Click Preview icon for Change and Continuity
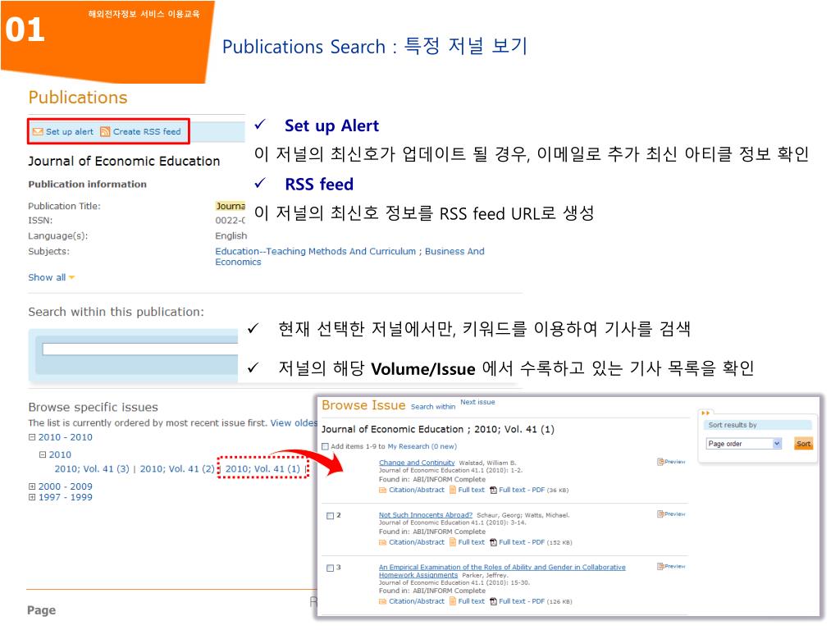 [x=660, y=462]
